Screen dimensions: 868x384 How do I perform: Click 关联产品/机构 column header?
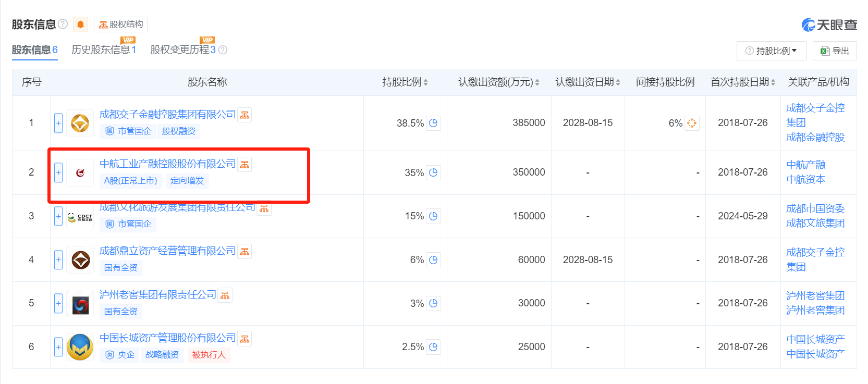click(818, 82)
